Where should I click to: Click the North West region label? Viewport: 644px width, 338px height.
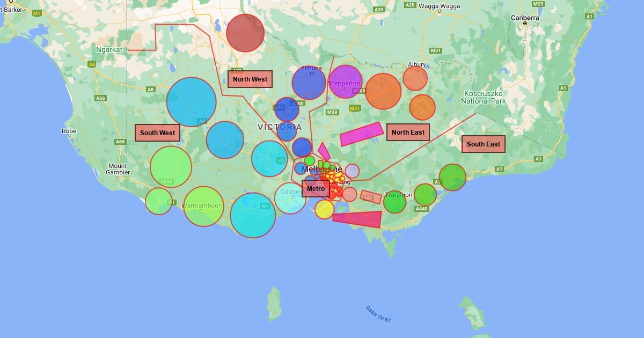point(250,79)
